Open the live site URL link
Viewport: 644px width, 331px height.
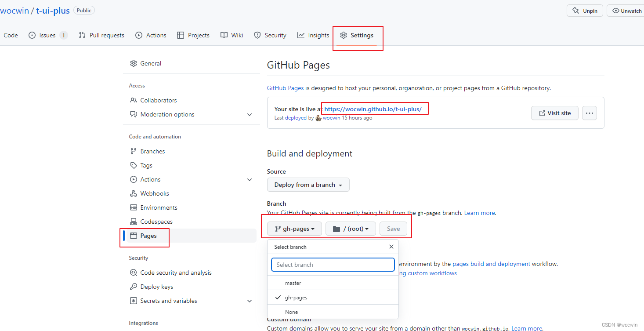click(x=373, y=109)
